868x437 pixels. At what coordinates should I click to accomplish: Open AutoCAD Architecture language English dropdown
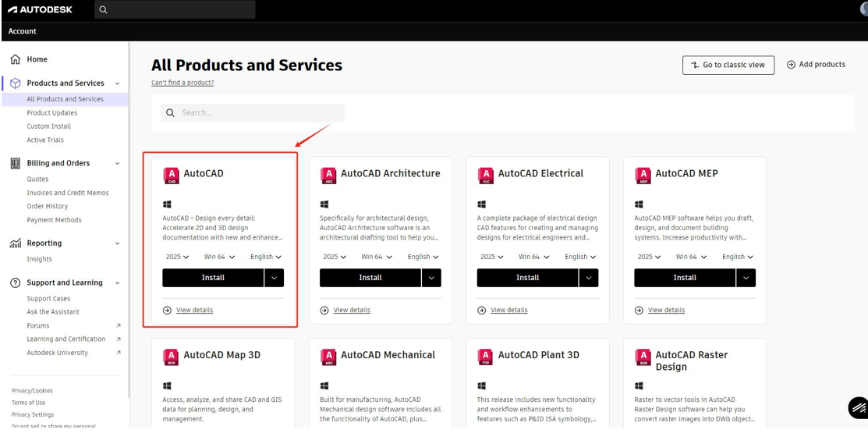423,257
